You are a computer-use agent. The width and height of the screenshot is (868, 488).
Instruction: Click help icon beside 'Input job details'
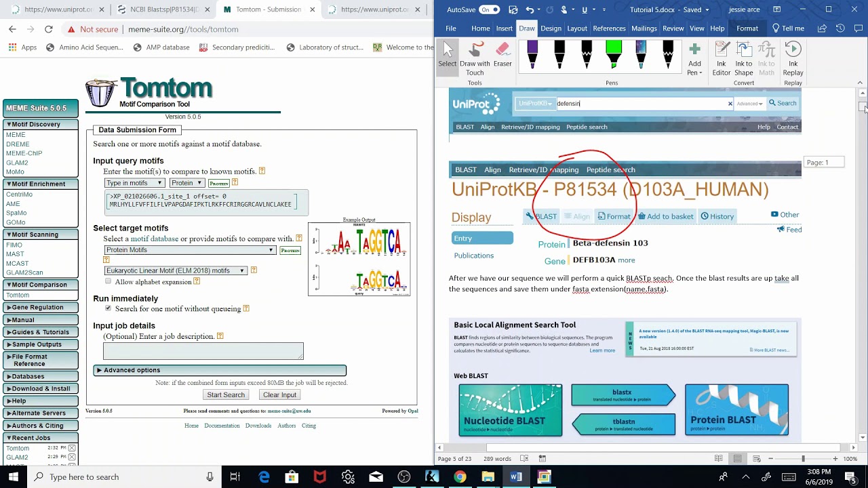[220, 336]
